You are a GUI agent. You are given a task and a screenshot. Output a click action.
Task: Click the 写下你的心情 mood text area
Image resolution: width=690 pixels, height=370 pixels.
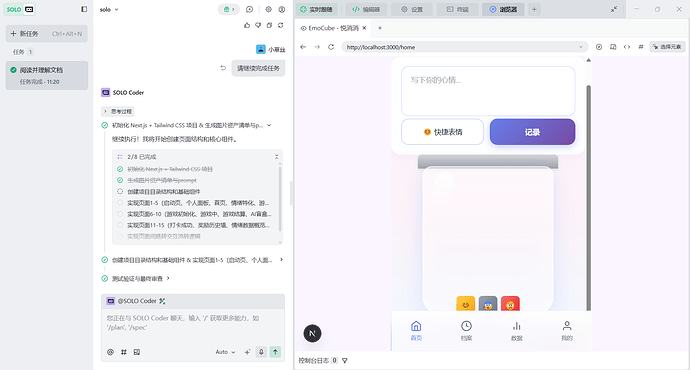click(x=488, y=91)
